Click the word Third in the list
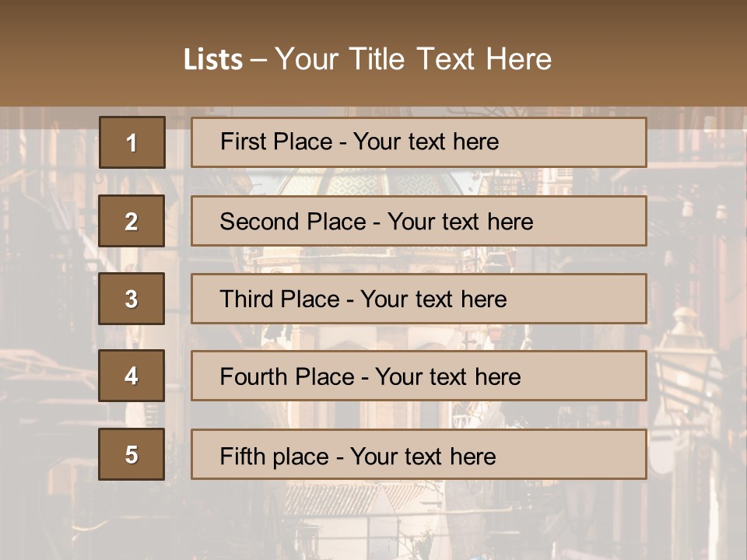This screenshot has width=747, height=560. click(x=247, y=299)
